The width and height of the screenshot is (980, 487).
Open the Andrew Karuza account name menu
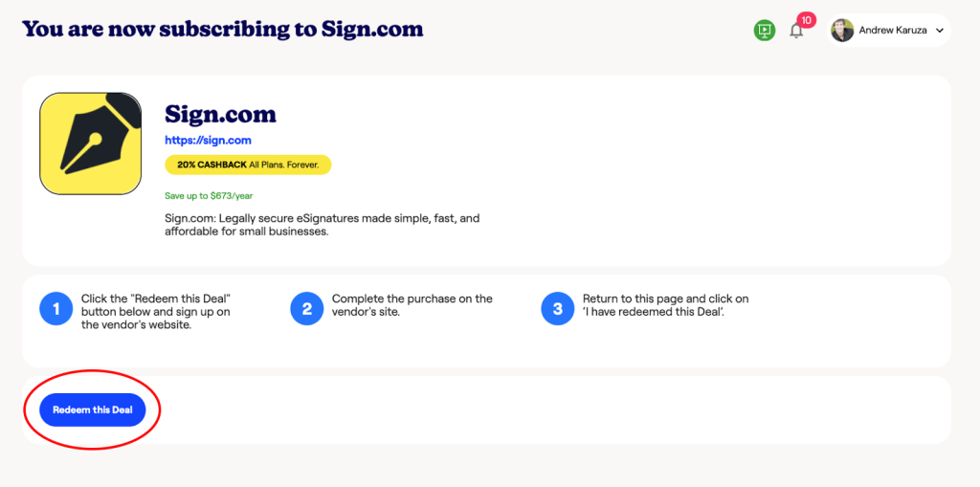[x=893, y=31]
